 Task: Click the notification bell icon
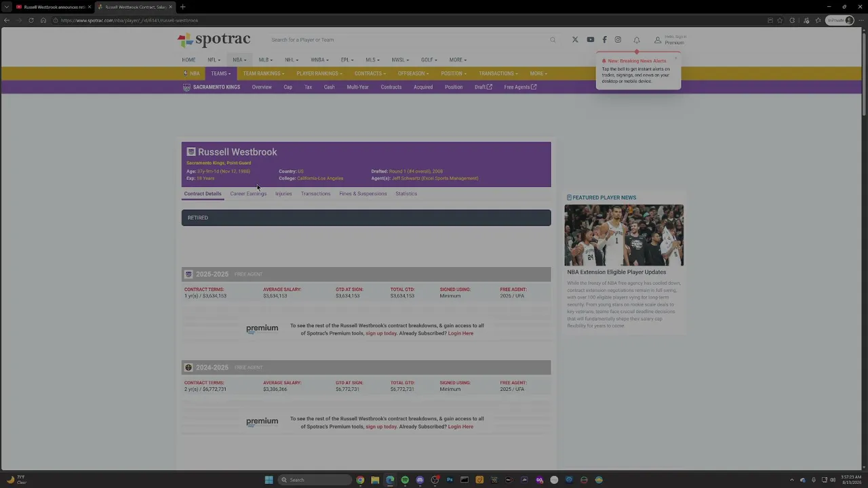(x=637, y=40)
